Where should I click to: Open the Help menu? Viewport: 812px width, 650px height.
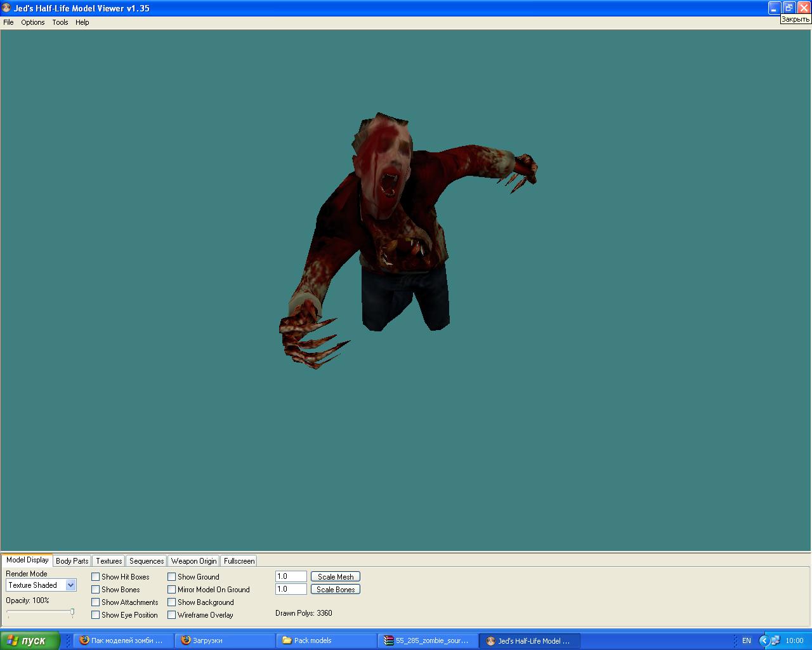click(82, 22)
